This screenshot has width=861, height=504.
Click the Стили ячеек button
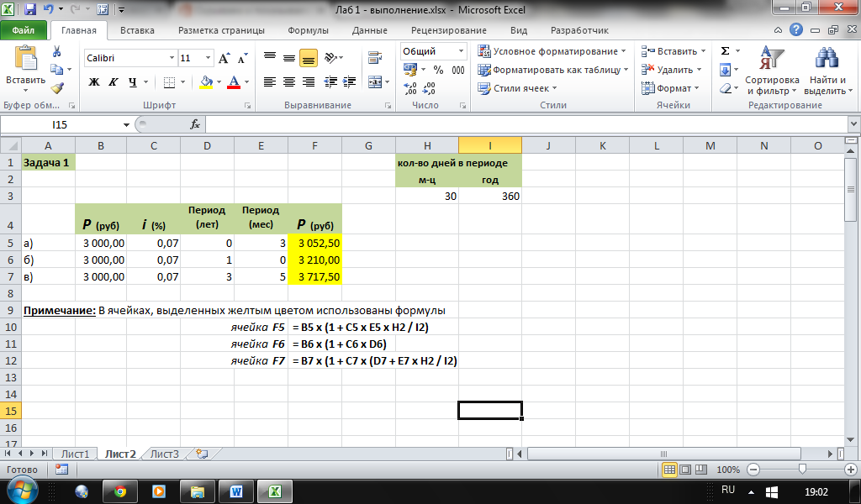pyautogui.click(x=515, y=88)
